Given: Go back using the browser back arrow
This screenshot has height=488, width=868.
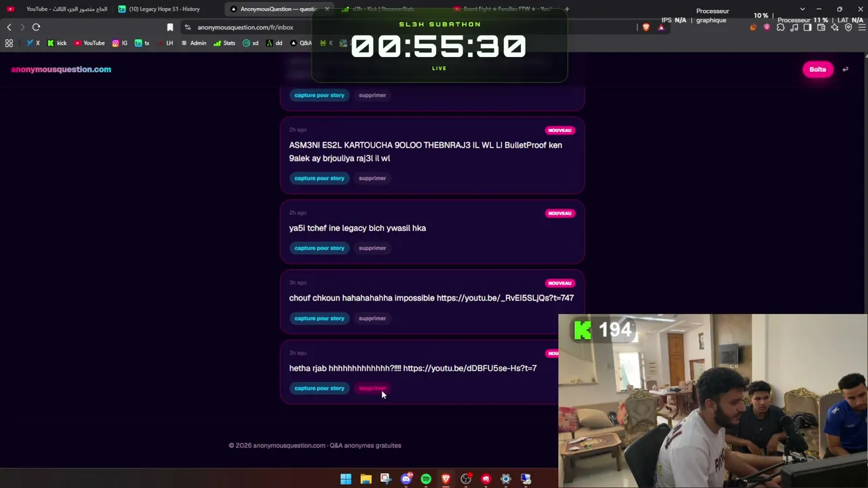Looking at the screenshot, I should pyautogui.click(x=9, y=27).
